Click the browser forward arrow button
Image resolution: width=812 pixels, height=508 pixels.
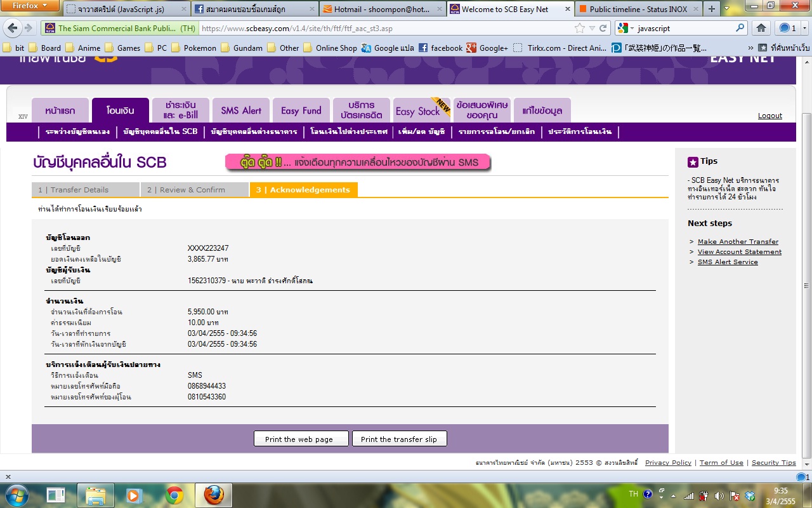[x=29, y=28]
